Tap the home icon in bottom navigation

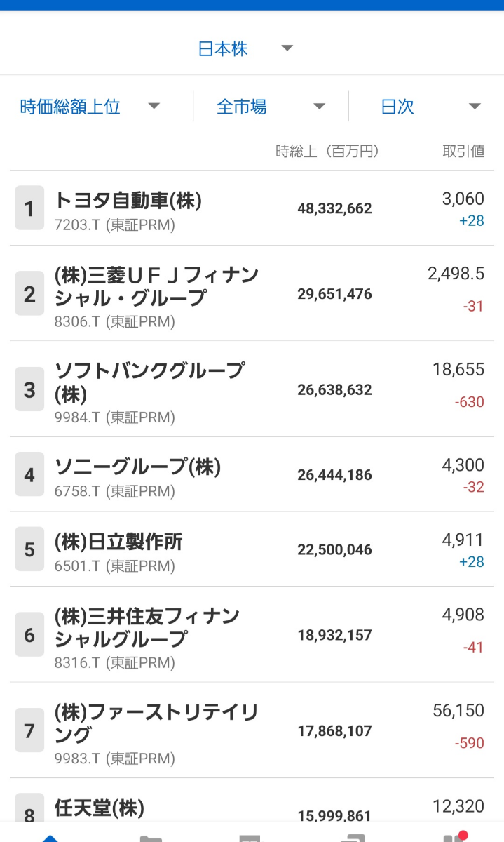[x=50, y=838]
